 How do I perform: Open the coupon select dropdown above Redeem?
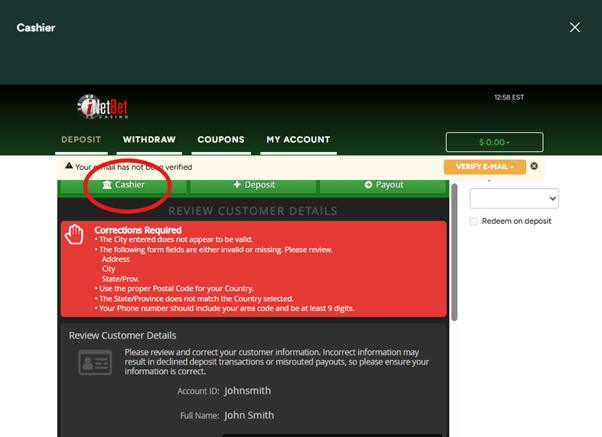pyautogui.click(x=513, y=198)
